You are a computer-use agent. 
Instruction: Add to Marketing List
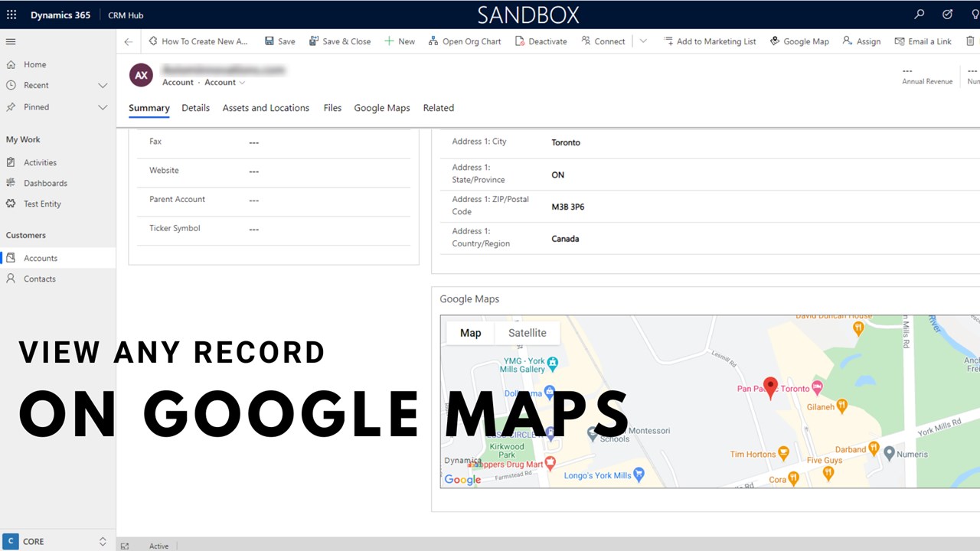click(710, 41)
